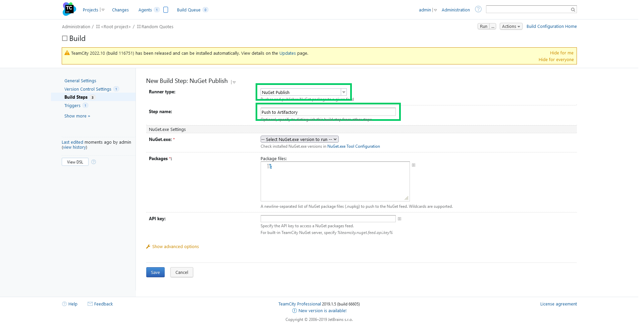Open parameter picker beside Package files box

click(x=414, y=165)
